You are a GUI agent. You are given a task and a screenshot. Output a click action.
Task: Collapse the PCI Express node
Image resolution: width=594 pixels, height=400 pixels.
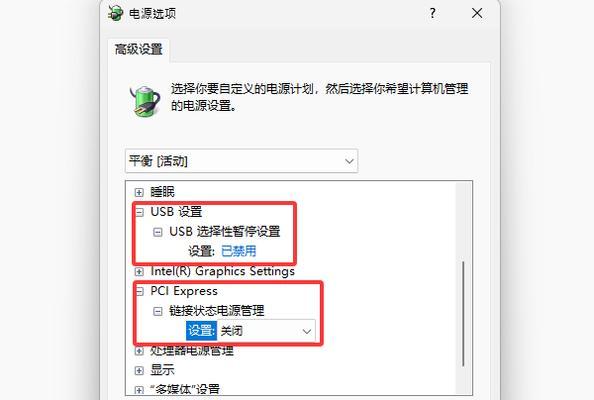click(140, 291)
